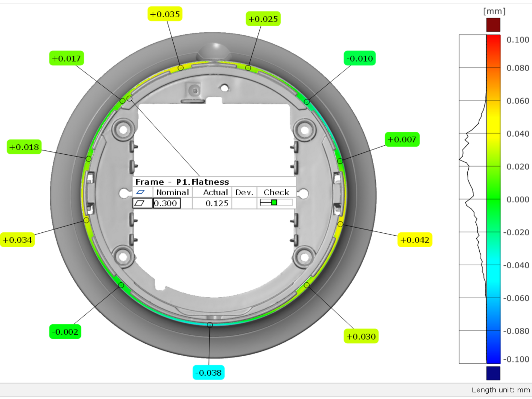
Task: Click the -0.002 deviation label
Action: point(65,332)
